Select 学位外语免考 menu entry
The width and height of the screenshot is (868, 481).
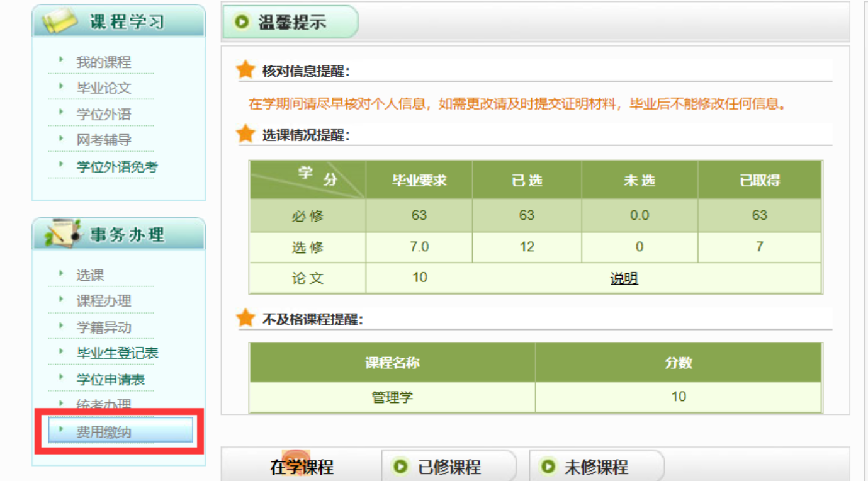coord(116,167)
